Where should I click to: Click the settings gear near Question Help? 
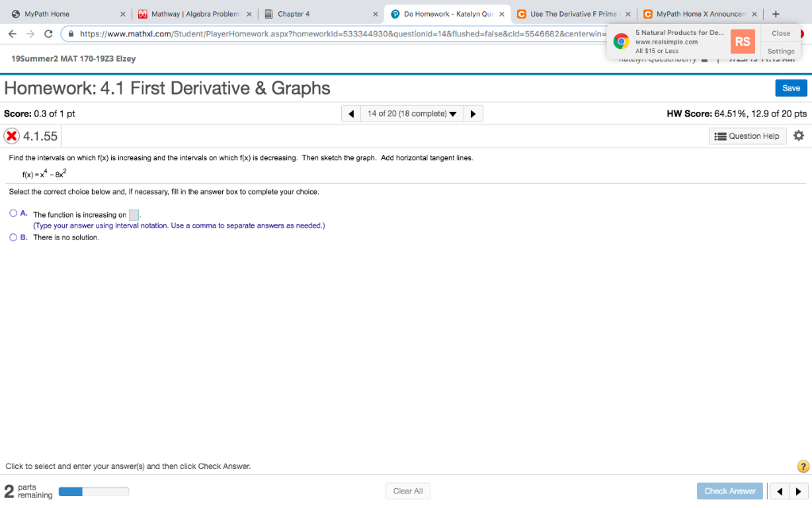[x=799, y=136]
